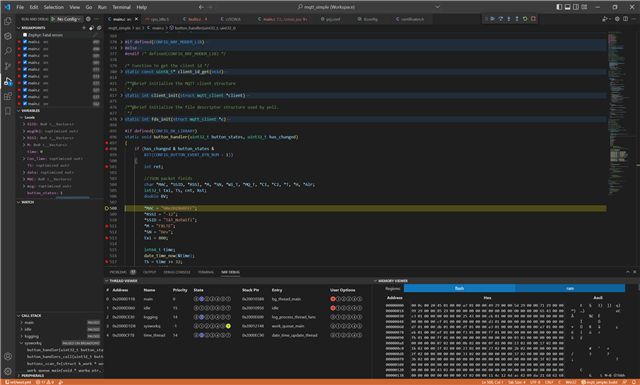Continue debugging from debug toolbar
The height and width of the screenshot is (385, 640).
point(493,19)
